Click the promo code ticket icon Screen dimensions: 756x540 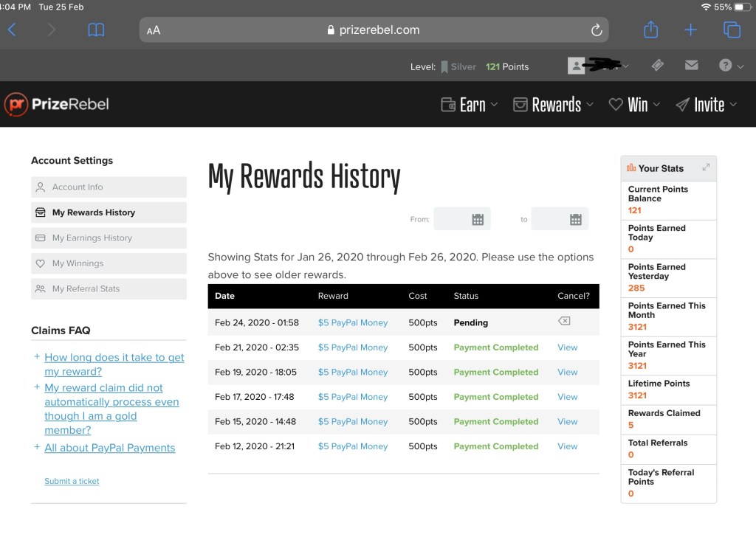657,66
